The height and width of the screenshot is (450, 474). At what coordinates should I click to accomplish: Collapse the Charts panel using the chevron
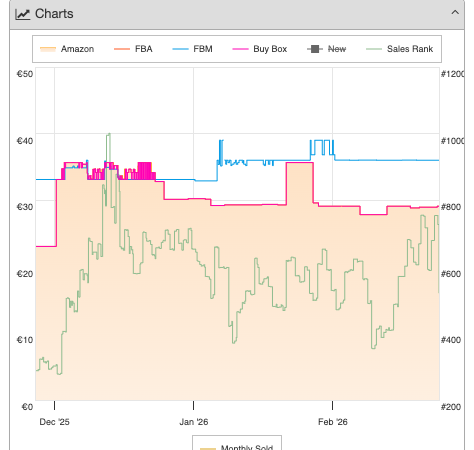click(455, 13)
